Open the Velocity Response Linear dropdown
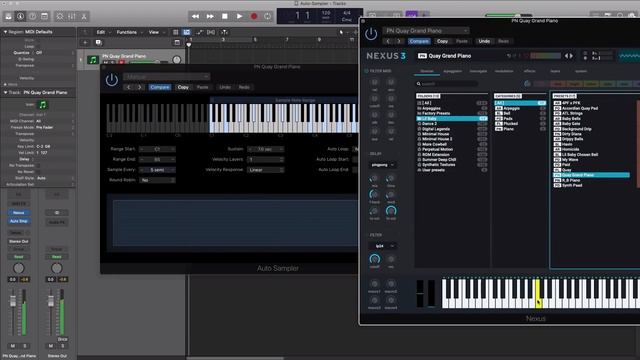Screen dimensions: 640x360 point(265,170)
